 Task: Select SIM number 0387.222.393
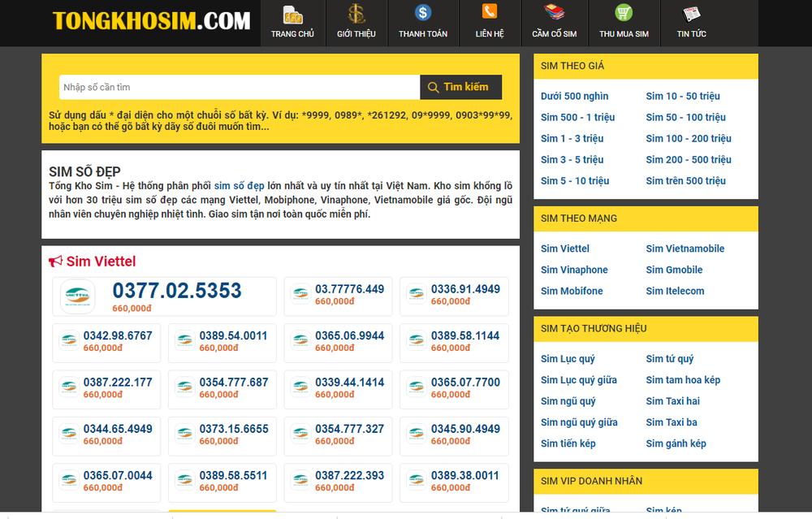[349, 475]
